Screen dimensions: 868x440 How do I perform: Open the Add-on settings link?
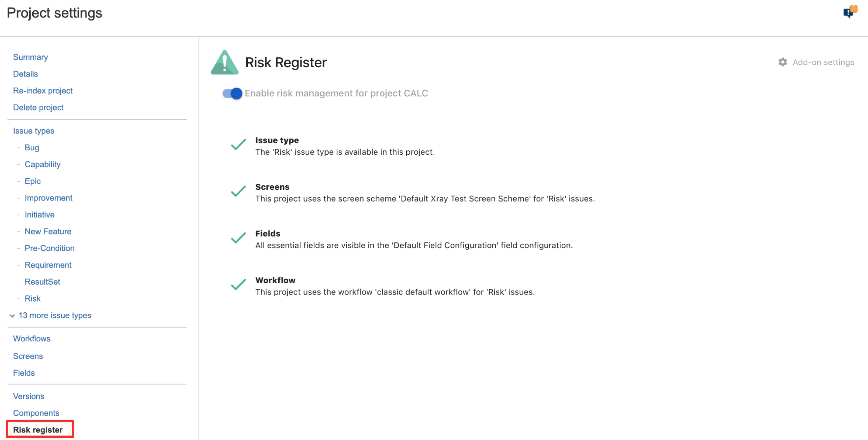tap(823, 62)
